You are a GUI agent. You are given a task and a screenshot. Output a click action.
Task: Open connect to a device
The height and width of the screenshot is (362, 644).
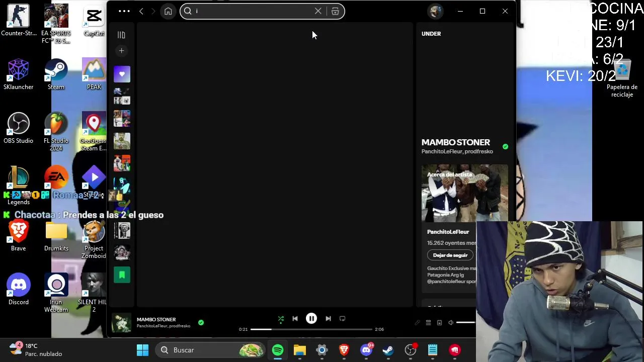(x=439, y=323)
